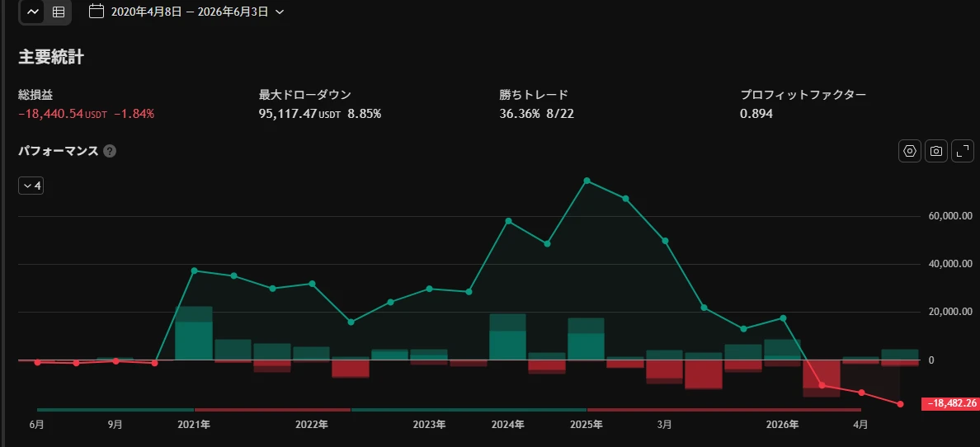Expand the legend dropdown labeled 4

[31, 186]
